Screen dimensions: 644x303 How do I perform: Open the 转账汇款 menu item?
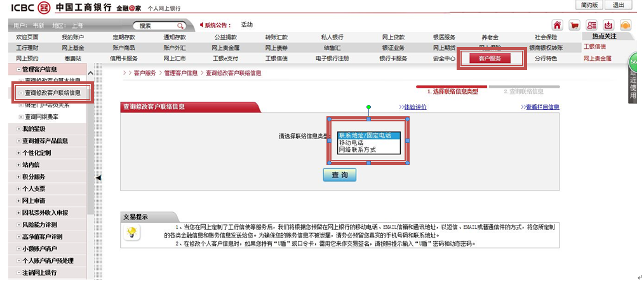(x=276, y=37)
